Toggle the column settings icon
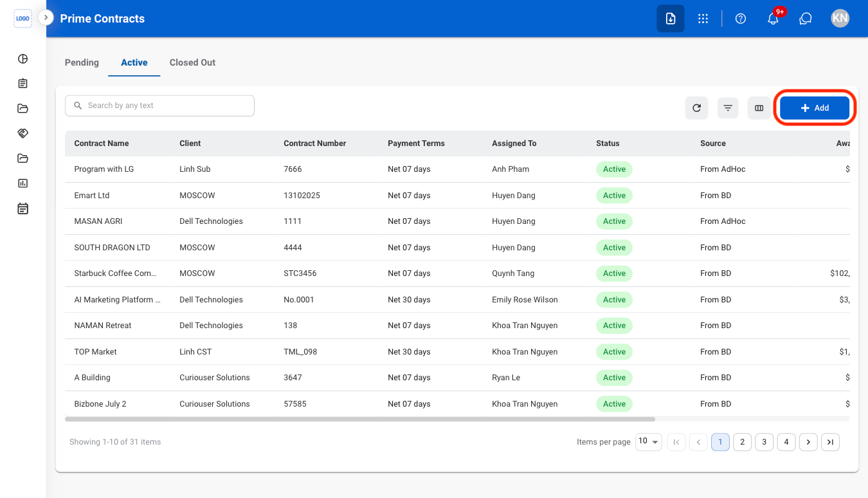The width and height of the screenshot is (868, 498). 759,108
